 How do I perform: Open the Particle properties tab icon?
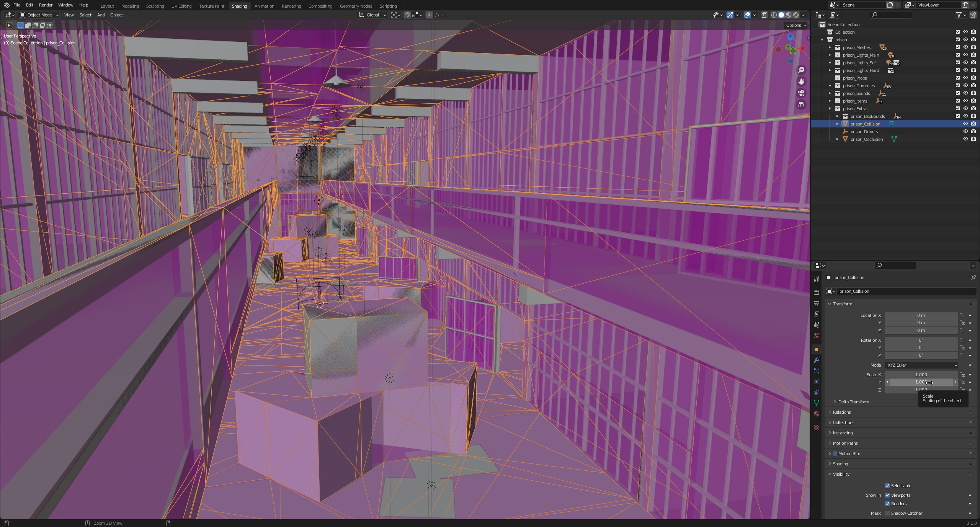point(817,371)
